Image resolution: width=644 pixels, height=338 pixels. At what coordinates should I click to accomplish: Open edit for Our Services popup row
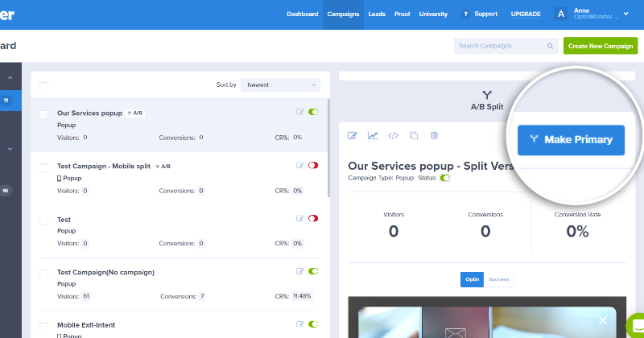coord(299,112)
